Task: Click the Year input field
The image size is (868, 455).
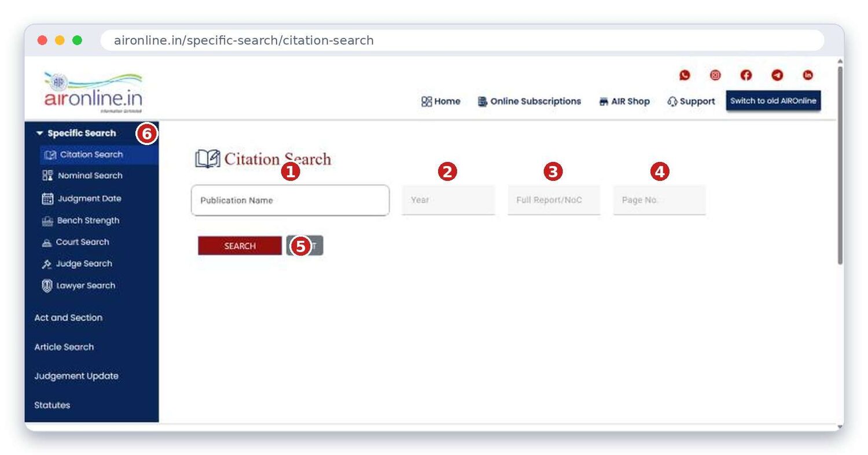Action: click(448, 200)
